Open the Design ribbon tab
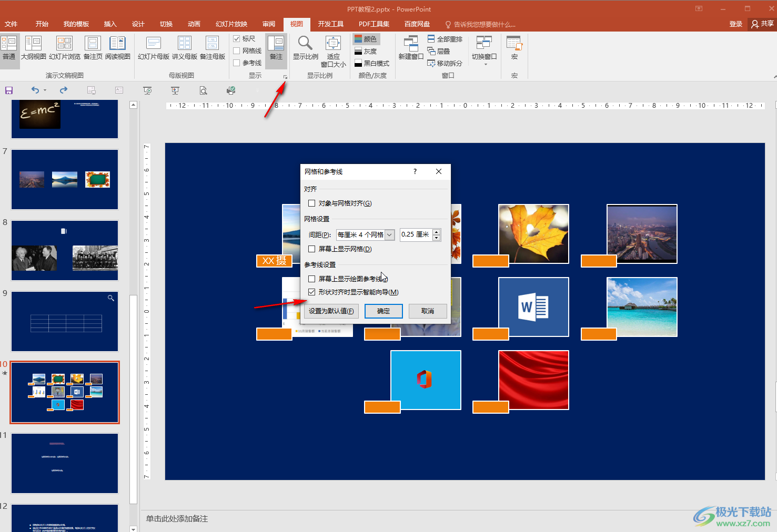The width and height of the screenshot is (777, 532). (138, 24)
